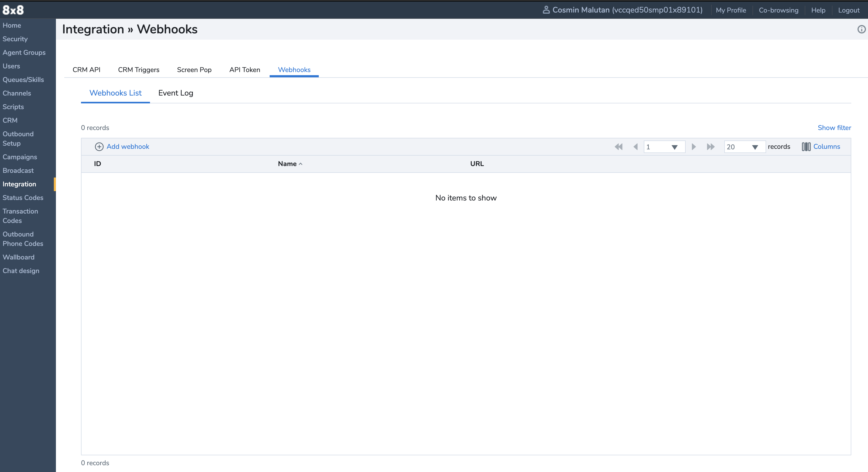Image resolution: width=868 pixels, height=472 pixels.
Task: Go to next page arrow
Action: pyautogui.click(x=693, y=147)
